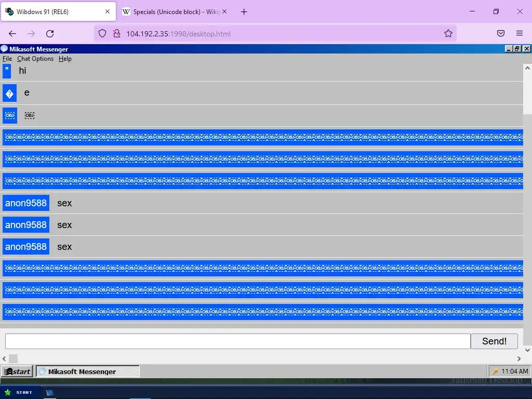Open the Chat Options menu
Screen dimensions: 532x399
coord(35,59)
